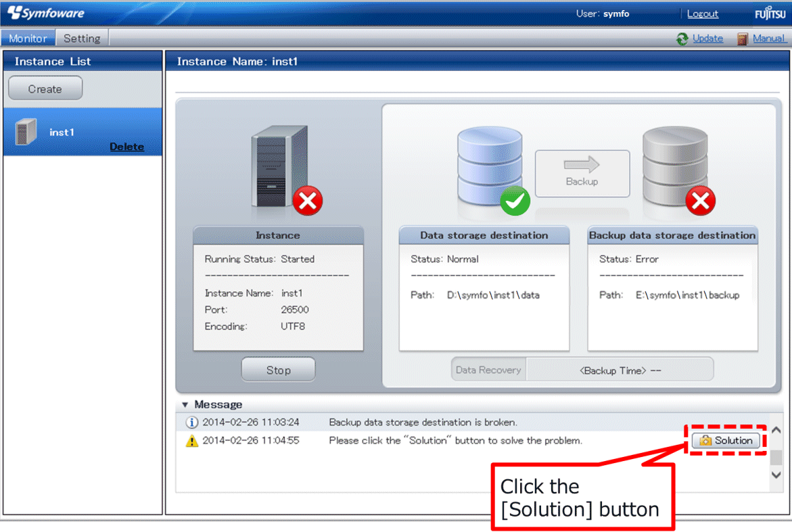Click the "User: symfo" label
The image size is (792, 532).
click(x=603, y=14)
